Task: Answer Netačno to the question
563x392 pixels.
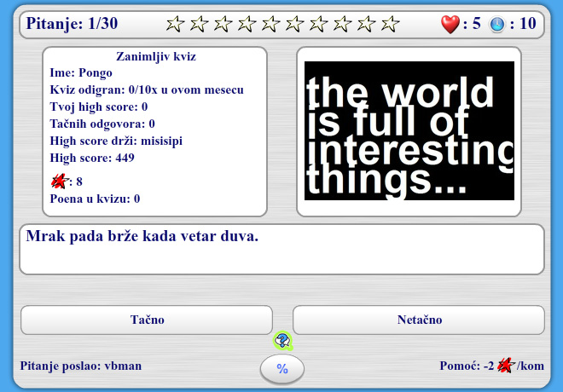Action: click(419, 320)
